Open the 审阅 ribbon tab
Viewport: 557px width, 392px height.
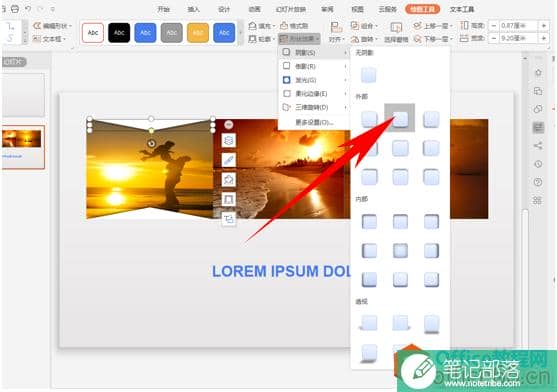click(x=327, y=9)
